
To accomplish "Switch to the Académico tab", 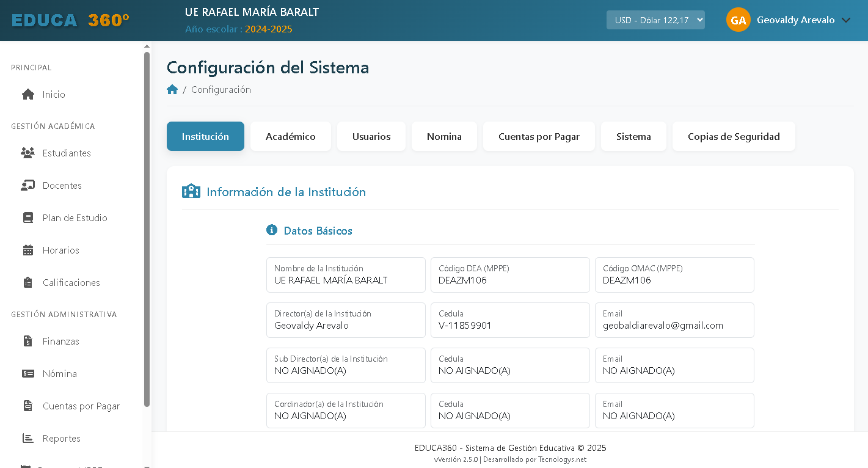I will click(291, 136).
